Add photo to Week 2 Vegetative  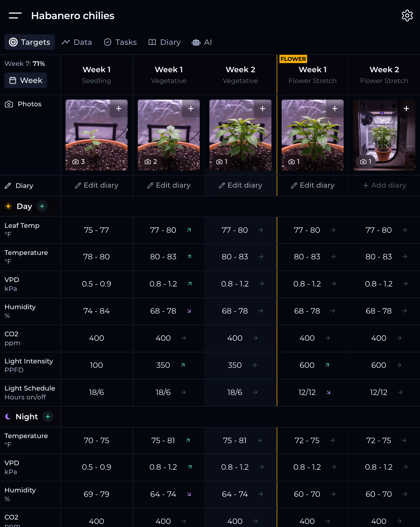click(x=263, y=108)
